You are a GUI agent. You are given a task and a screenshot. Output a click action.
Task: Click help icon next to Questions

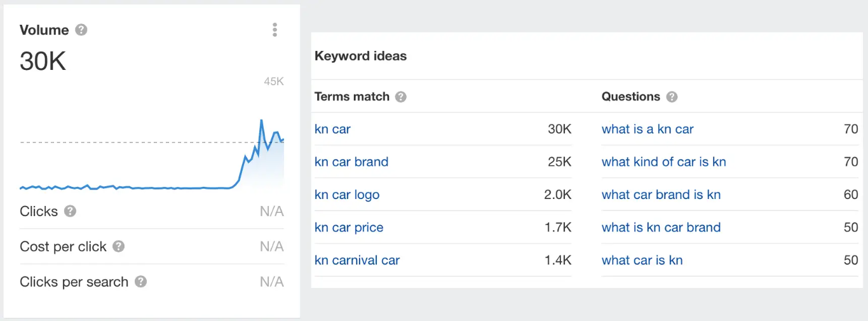[672, 97]
